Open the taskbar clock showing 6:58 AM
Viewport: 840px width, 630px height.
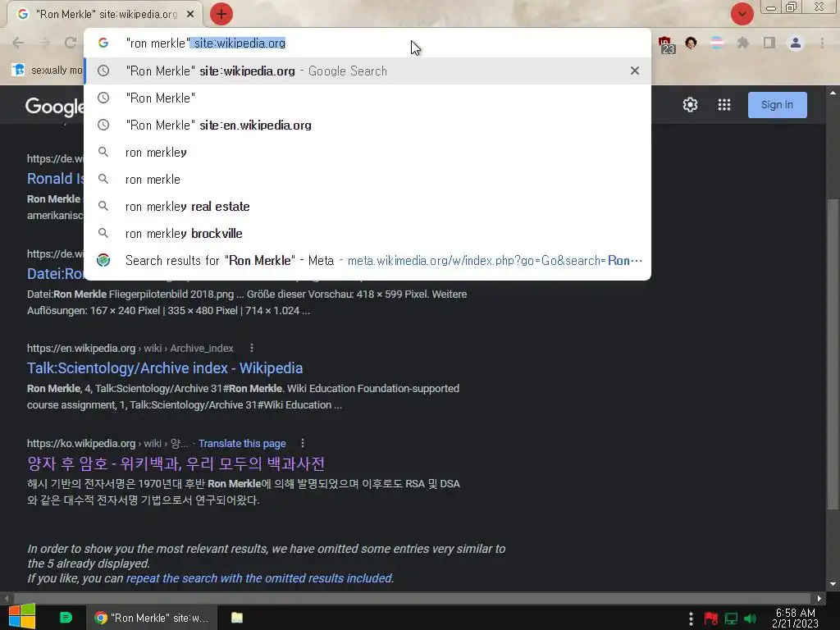[x=796, y=619]
